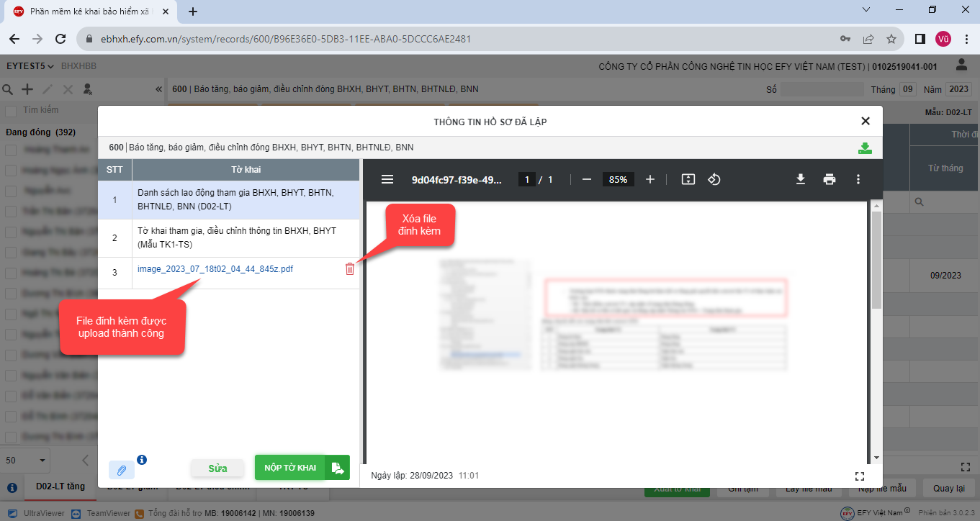980x521 pixels.
Task: Expand the EYTEST5 account dropdown
Action: pyautogui.click(x=30, y=66)
